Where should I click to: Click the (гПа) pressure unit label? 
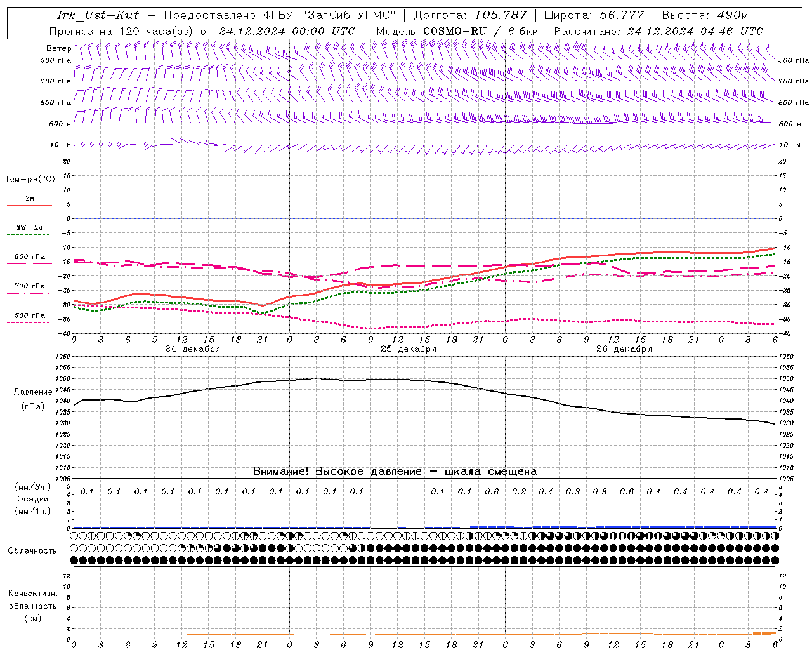[33, 407]
